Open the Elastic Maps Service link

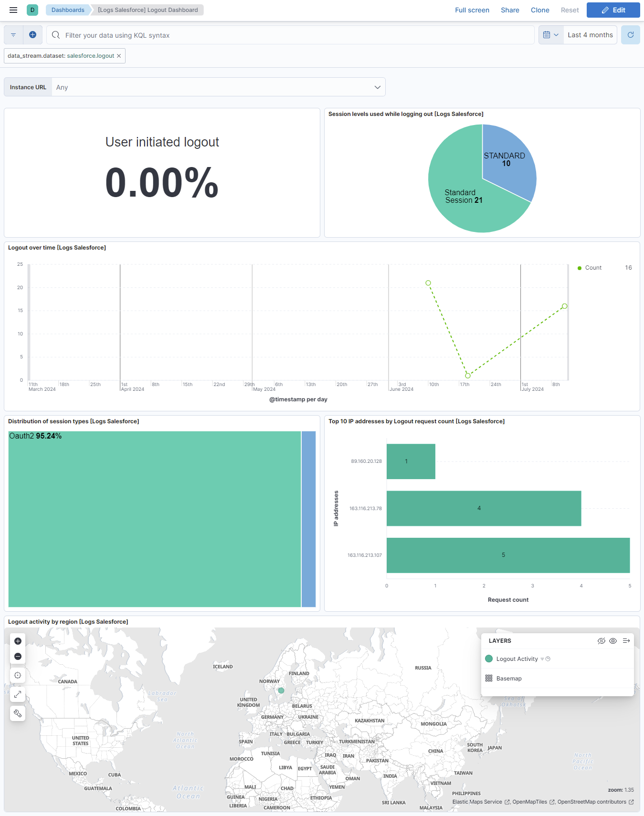(477, 802)
